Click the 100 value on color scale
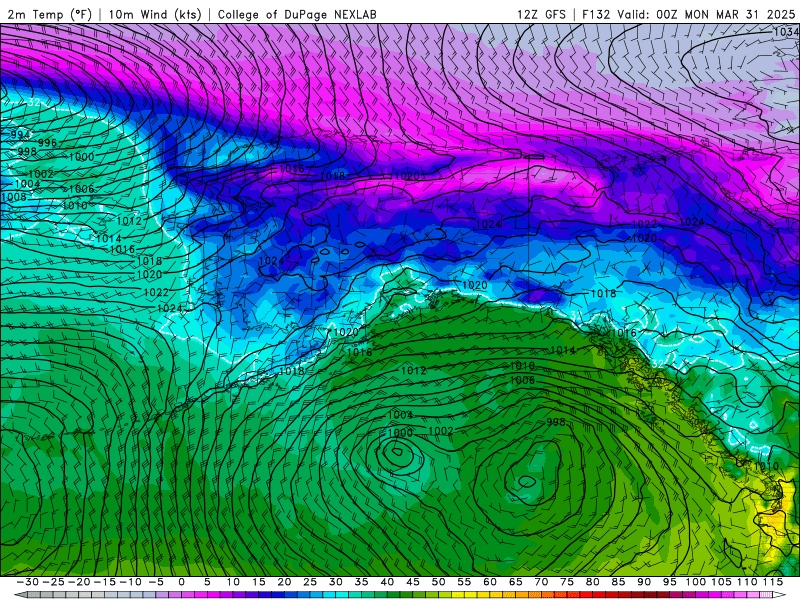The width and height of the screenshot is (800, 600). click(695, 582)
